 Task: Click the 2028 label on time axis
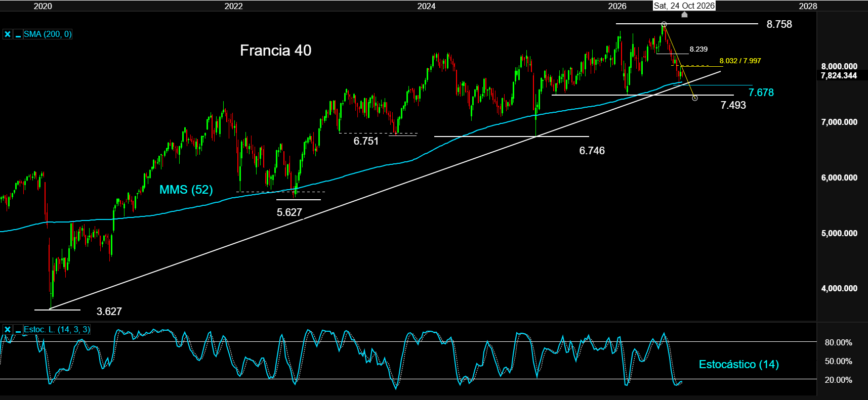coord(808,6)
